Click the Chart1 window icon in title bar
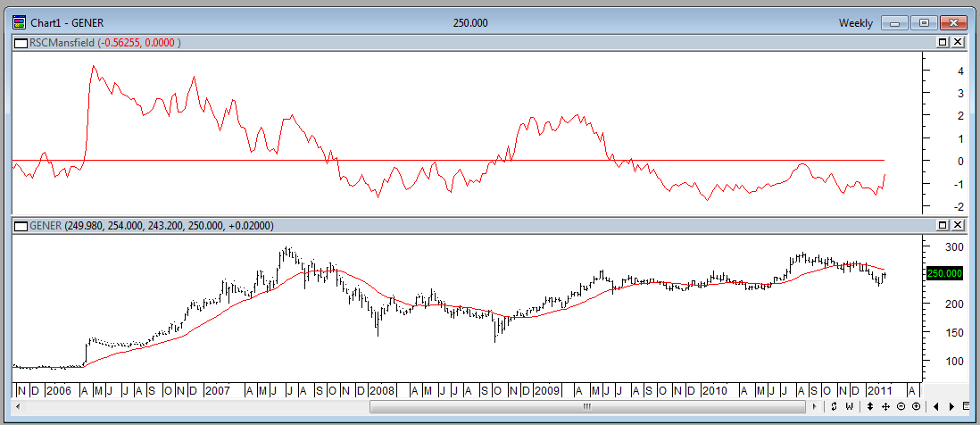Screen dimensions: 980x425 pos(20,23)
